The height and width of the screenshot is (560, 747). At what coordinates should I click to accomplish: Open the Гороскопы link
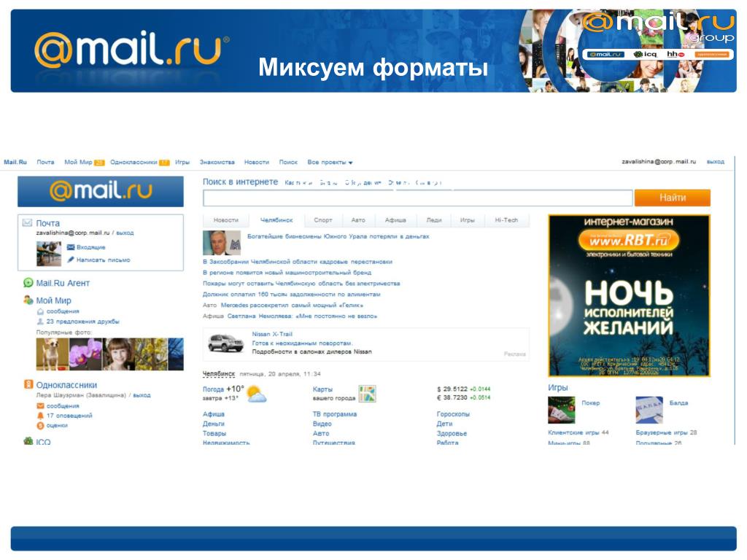(453, 414)
